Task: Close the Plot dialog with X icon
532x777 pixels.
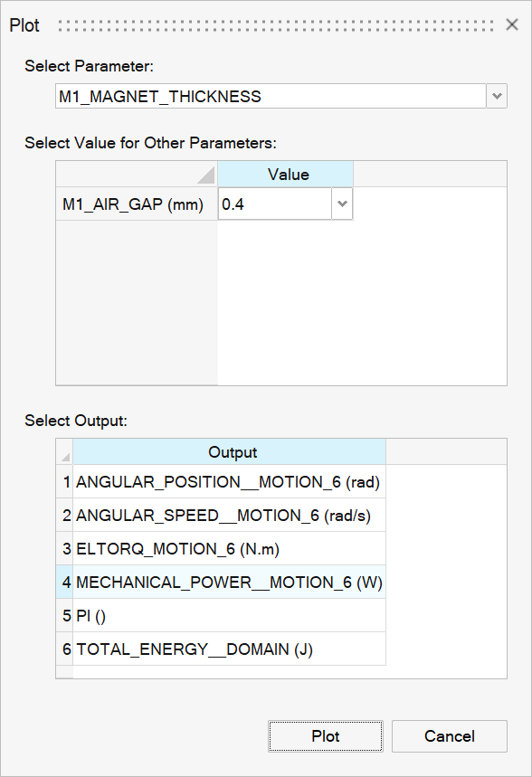Action: coord(512,24)
